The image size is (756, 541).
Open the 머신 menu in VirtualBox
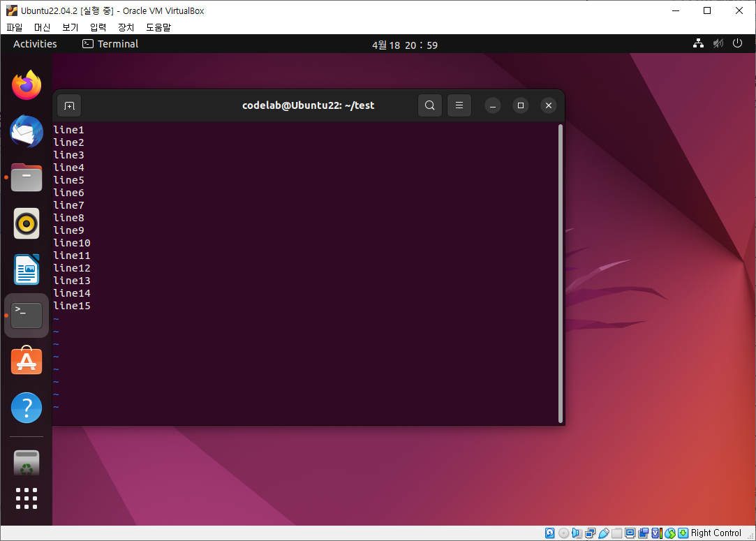[x=42, y=27]
